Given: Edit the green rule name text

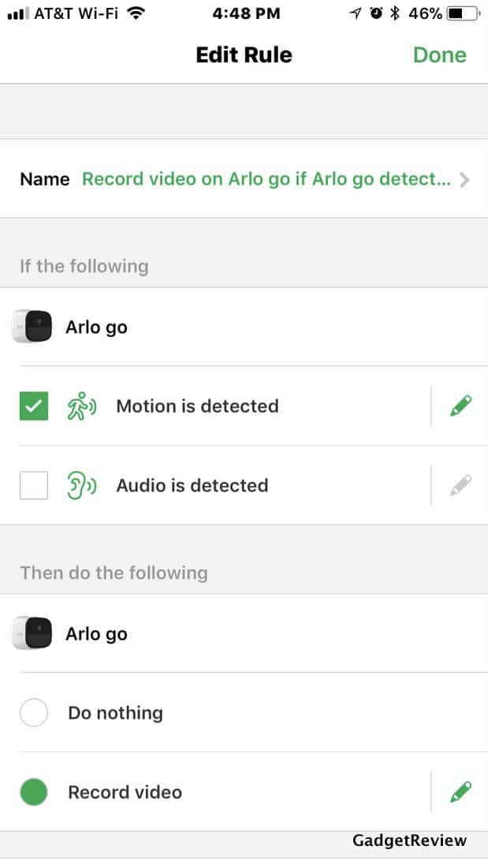Looking at the screenshot, I should [x=266, y=179].
